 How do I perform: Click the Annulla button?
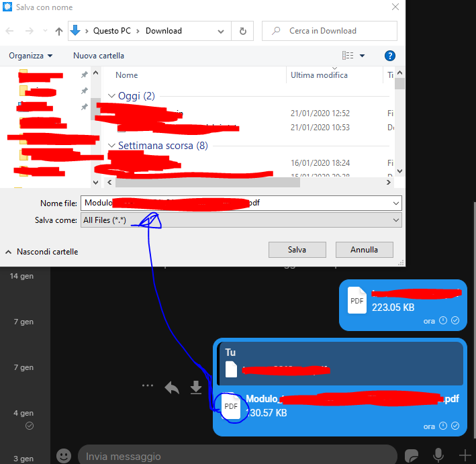(x=365, y=250)
